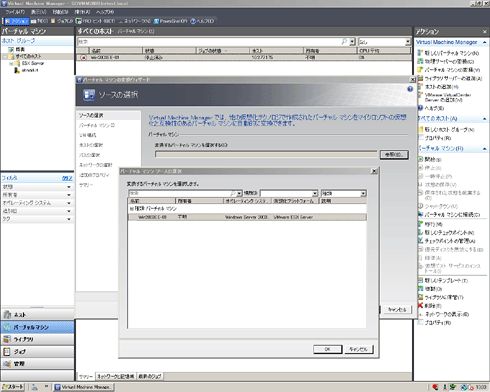Click the Browse button in the wizard
Image resolution: width=490 pixels, height=392 pixels.
pyautogui.click(x=394, y=155)
